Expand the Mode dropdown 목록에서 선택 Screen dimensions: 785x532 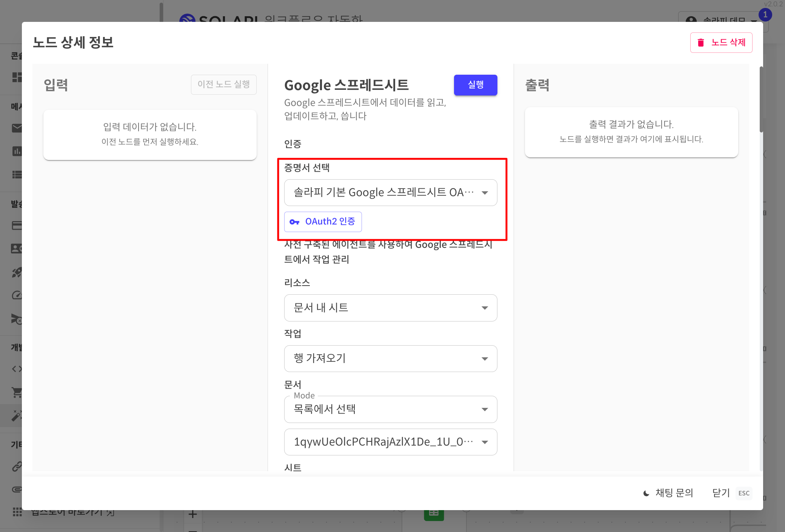tap(390, 409)
